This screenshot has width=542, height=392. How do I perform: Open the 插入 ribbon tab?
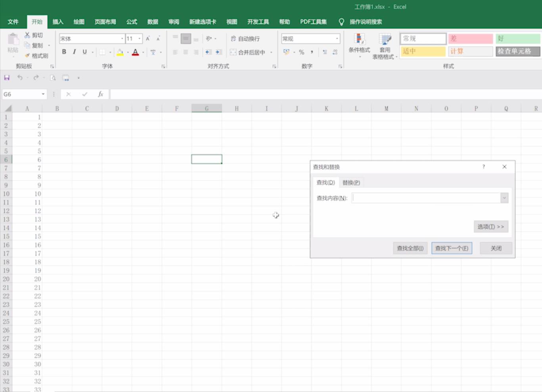[x=58, y=22]
